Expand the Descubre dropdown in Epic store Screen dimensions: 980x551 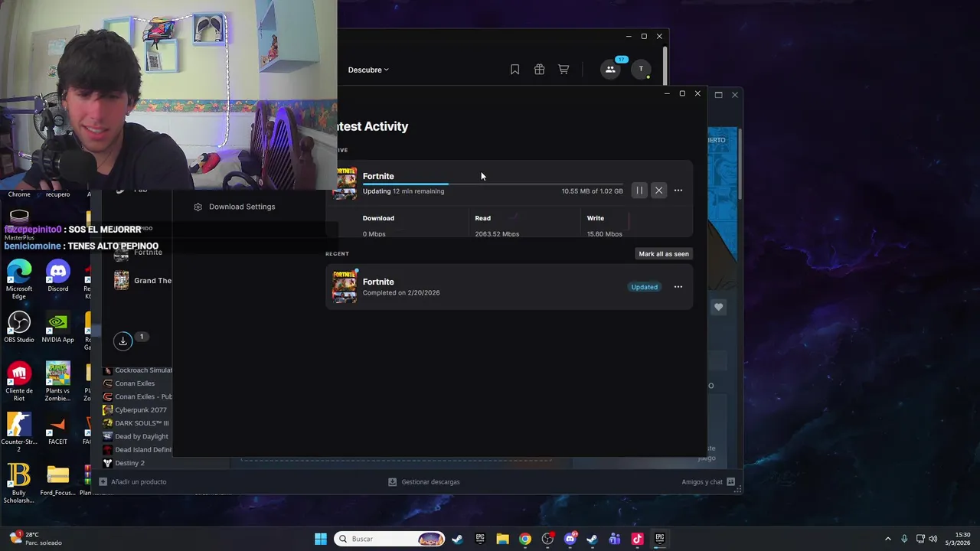click(368, 70)
